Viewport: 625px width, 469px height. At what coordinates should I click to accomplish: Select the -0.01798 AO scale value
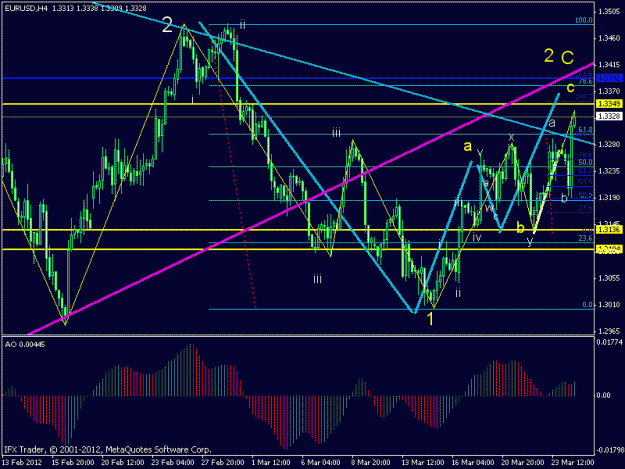[x=609, y=451]
